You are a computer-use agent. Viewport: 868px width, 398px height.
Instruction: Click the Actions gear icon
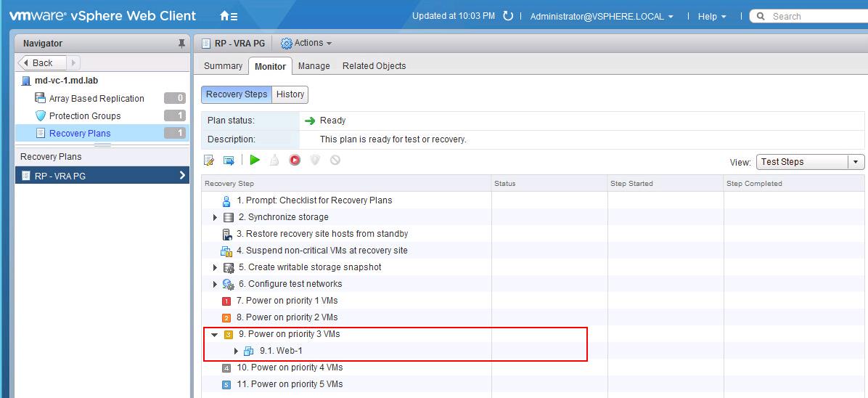click(286, 44)
